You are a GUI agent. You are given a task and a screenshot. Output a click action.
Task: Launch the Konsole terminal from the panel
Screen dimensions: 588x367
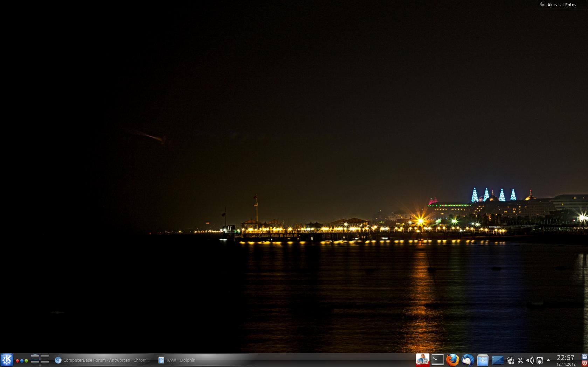pyautogui.click(x=437, y=360)
